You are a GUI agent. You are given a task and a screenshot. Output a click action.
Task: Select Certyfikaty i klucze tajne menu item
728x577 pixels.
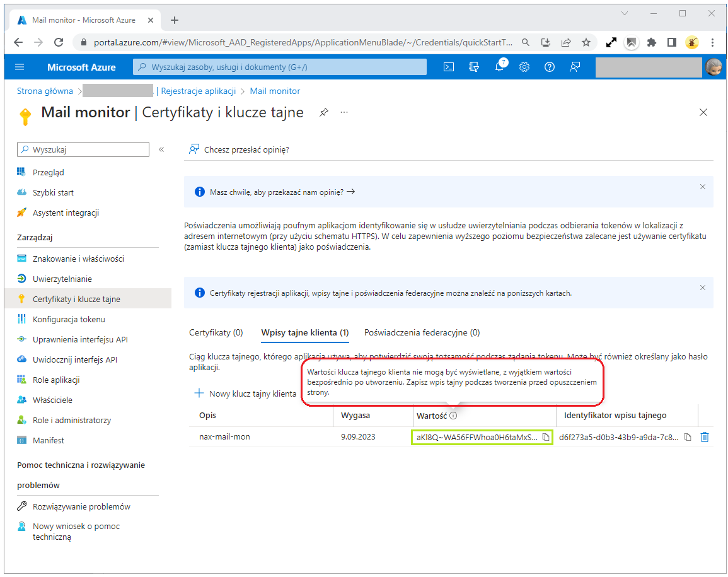pos(88,299)
